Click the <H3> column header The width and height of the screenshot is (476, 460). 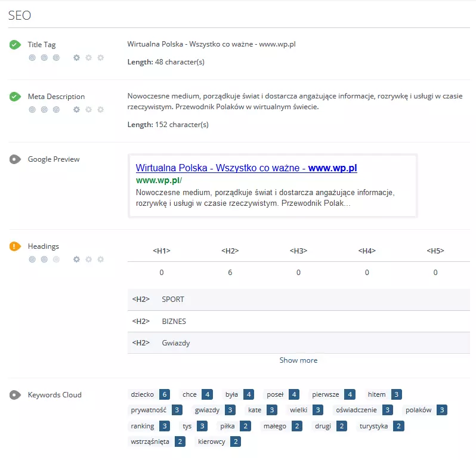pos(298,251)
